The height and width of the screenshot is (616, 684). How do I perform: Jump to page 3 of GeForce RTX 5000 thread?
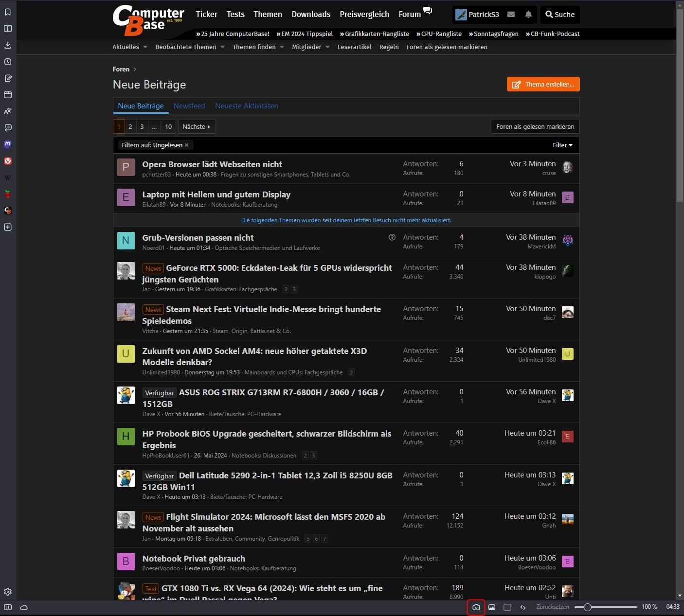point(294,289)
